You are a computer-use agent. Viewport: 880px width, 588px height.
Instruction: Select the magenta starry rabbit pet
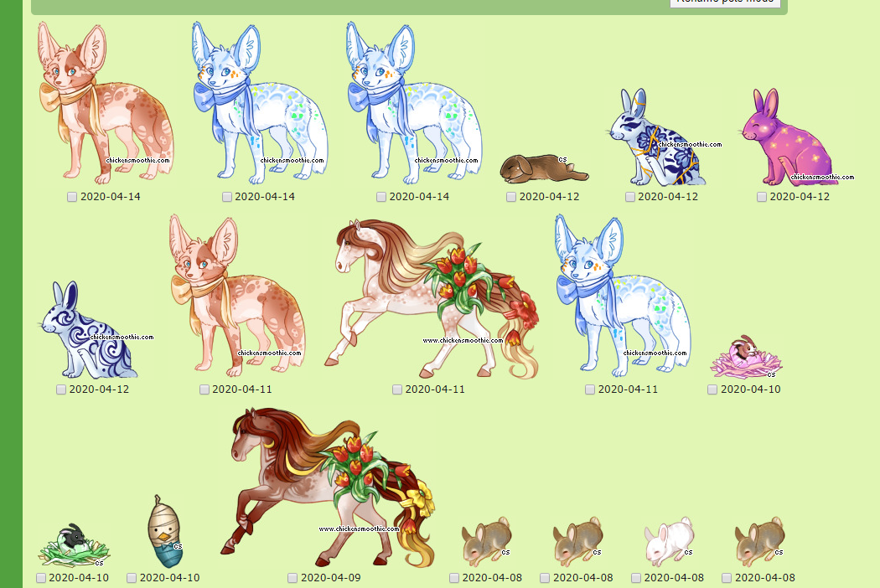pos(791,137)
